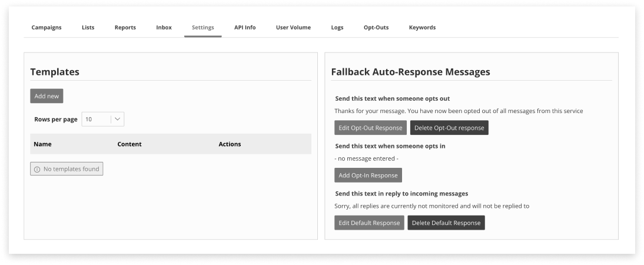Switch to the Logs tab
Viewport: 644px width, 265px height.
click(337, 28)
